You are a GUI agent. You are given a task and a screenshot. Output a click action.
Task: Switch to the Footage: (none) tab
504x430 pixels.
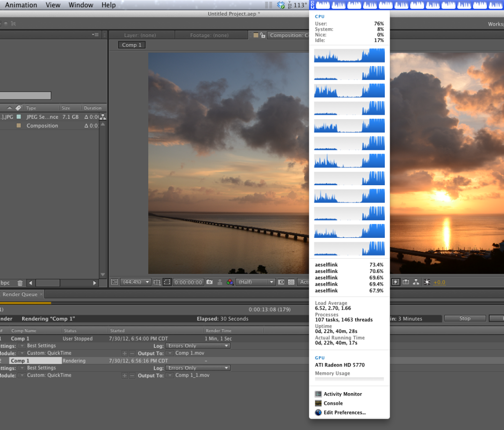[x=209, y=35]
